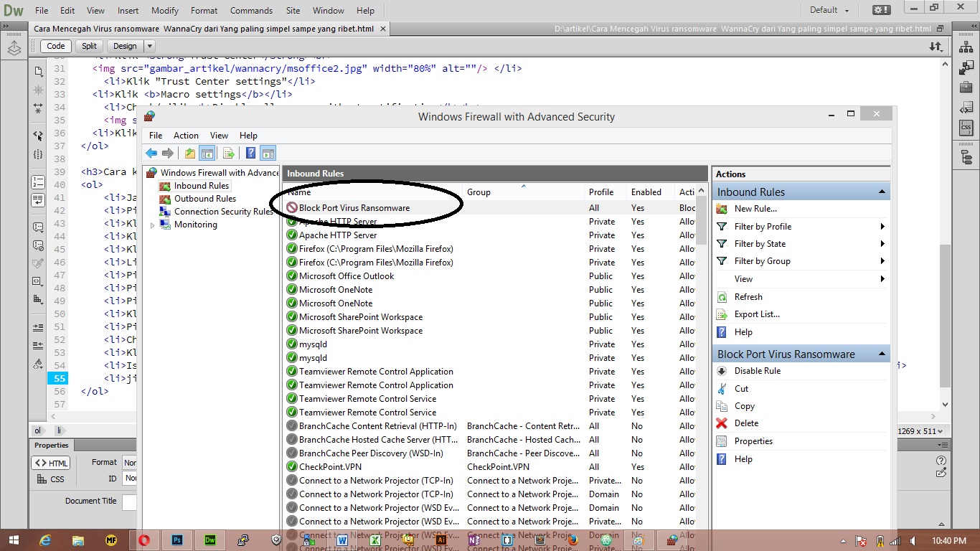Viewport: 980px width, 551px height.
Task: Click the blue Help icon in Firewall toolbar
Action: (x=250, y=153)
